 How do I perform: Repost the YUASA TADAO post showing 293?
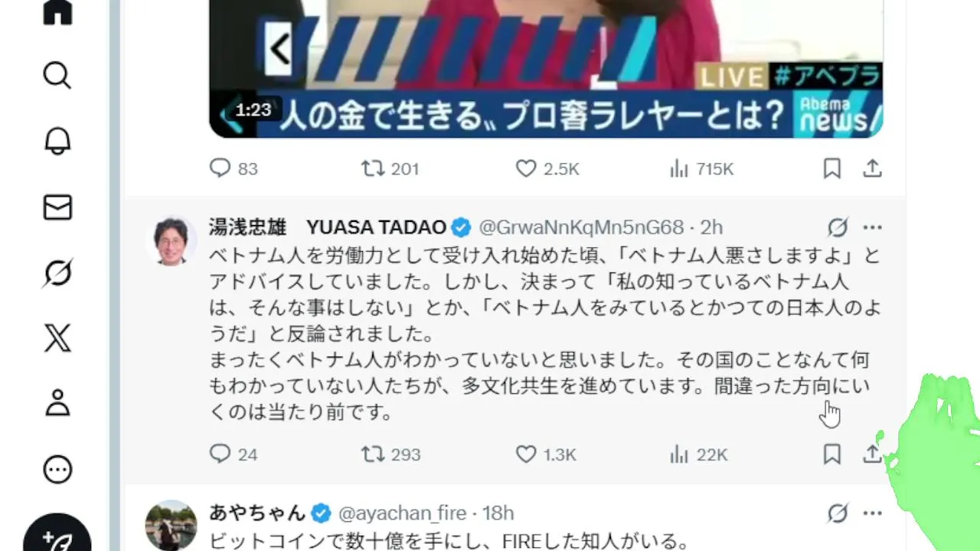pos(391,455)
